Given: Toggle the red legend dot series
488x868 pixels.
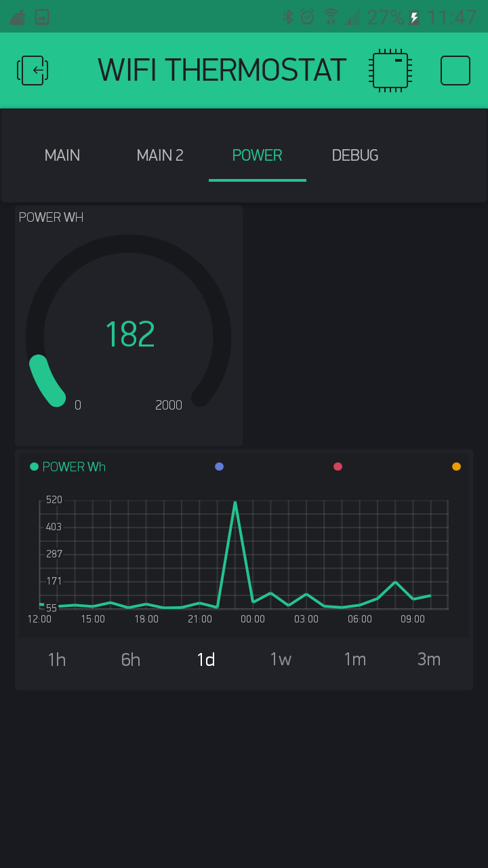Looking at the screenshot, I should pos(338,467).
